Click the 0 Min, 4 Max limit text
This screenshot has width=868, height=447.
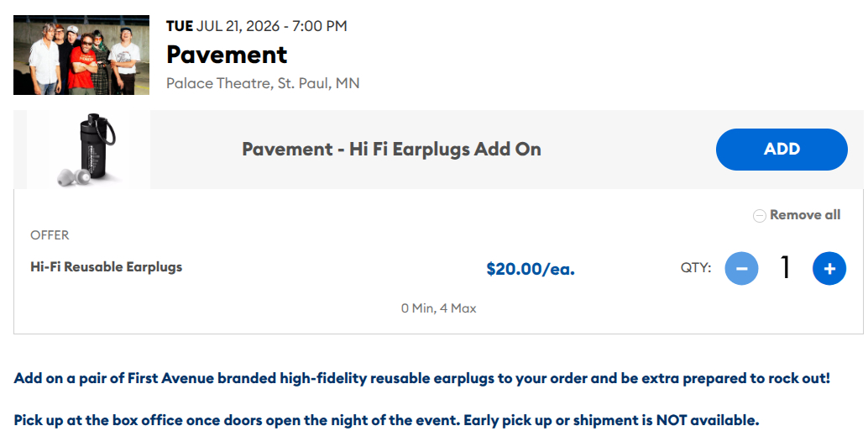tap(438, 308)
